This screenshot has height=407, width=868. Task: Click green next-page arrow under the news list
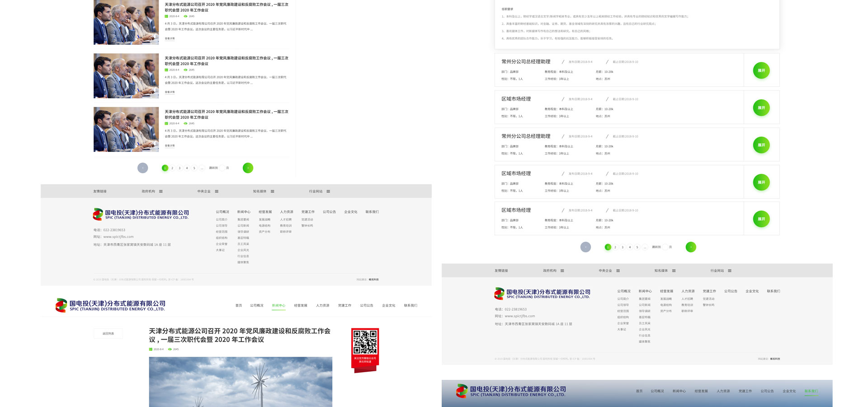(x=248, y=168)
